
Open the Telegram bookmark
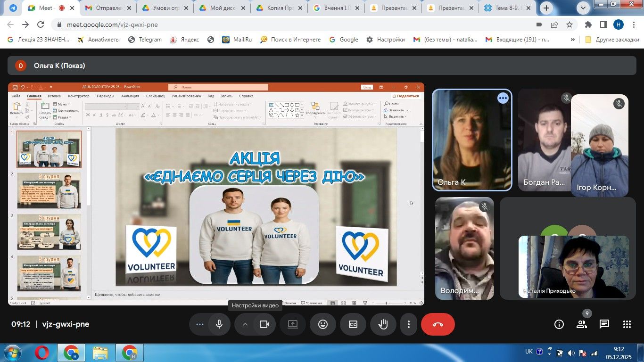tap(145, 40)
